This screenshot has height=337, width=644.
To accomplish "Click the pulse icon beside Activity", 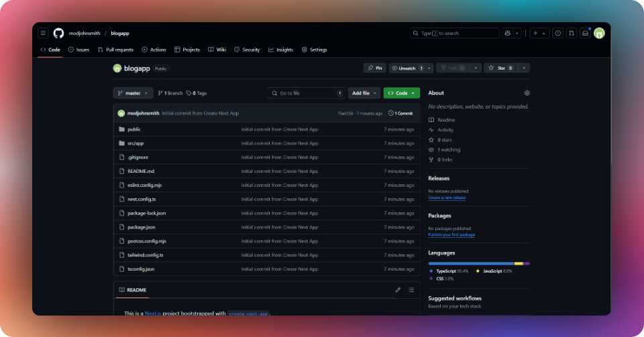I will click(431, 130).
